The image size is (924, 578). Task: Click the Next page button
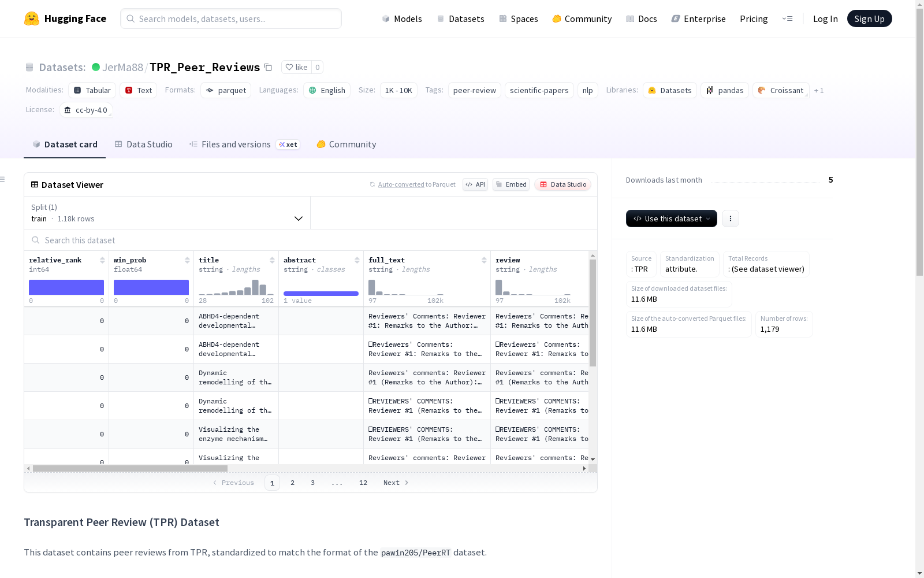[396, 483]
